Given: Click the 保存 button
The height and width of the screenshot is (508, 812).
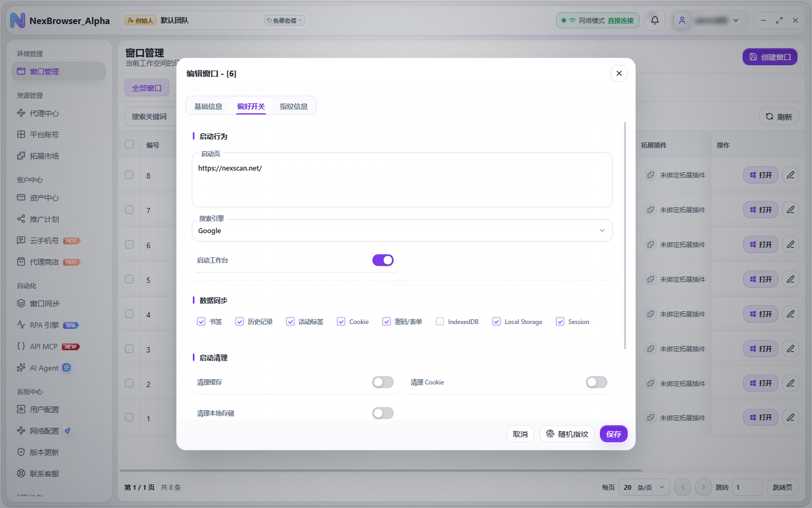Looking at the screenshot, I should pos(613,434).
